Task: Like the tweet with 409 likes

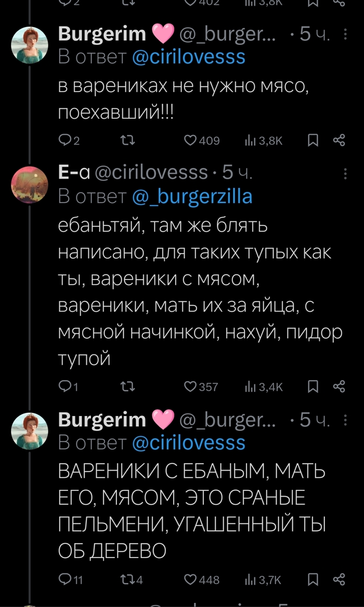Action: tap(192, 141)
